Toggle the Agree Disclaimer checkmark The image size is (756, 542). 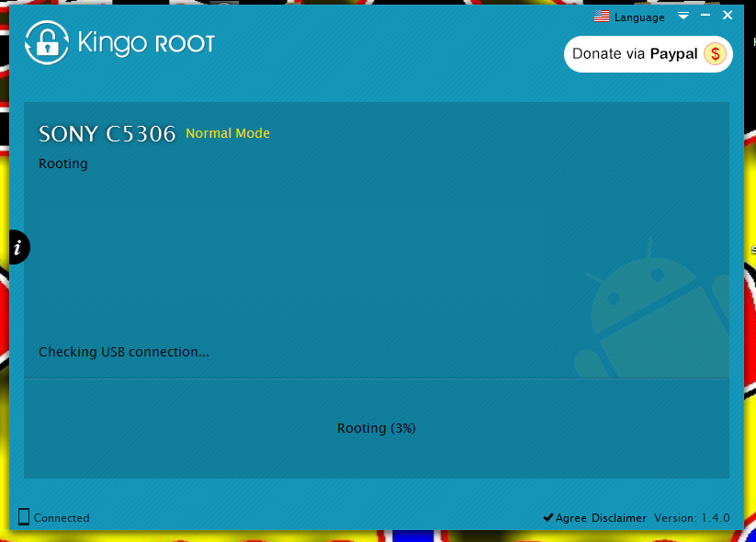click(547, 517)
